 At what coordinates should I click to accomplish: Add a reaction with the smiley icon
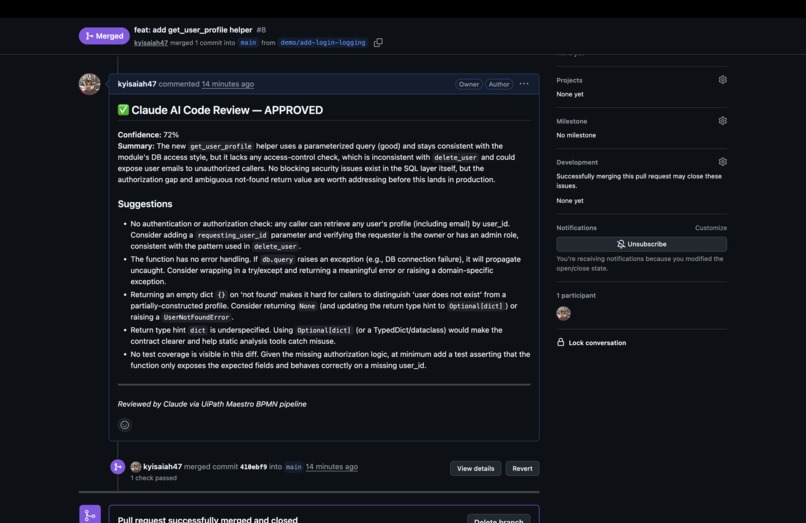tap(124, 425)
